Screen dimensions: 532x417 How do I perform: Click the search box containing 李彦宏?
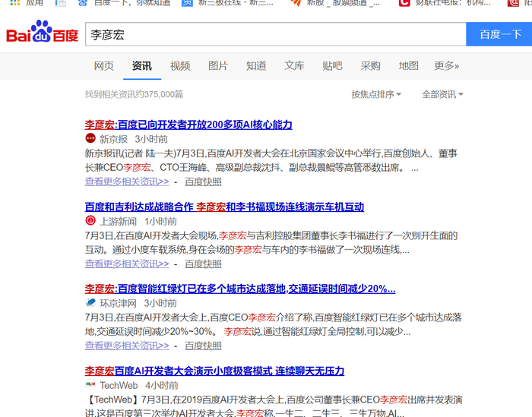pos(275,34)
